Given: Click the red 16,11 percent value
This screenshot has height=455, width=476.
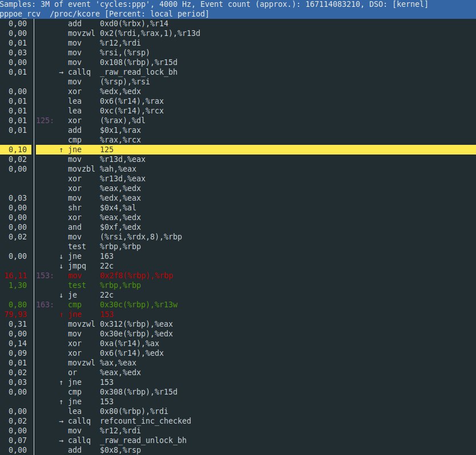Looking at the screenshot, I should tap(15, 275).
